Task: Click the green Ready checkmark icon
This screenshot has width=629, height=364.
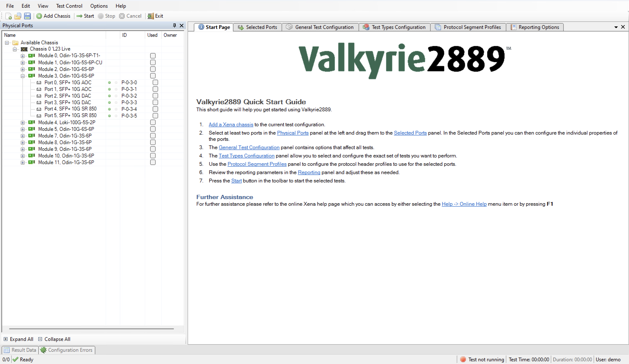Action: point(15,359)
